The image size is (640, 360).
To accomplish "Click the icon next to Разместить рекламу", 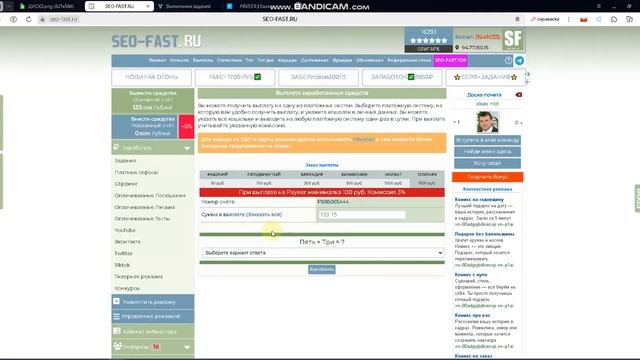I will (116, 301).
